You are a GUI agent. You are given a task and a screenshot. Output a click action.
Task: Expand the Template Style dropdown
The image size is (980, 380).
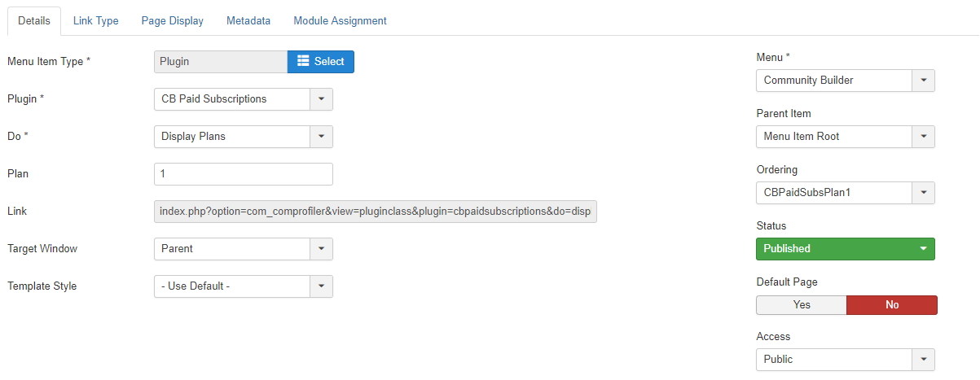pyautogui.click(x=244, y=286)
